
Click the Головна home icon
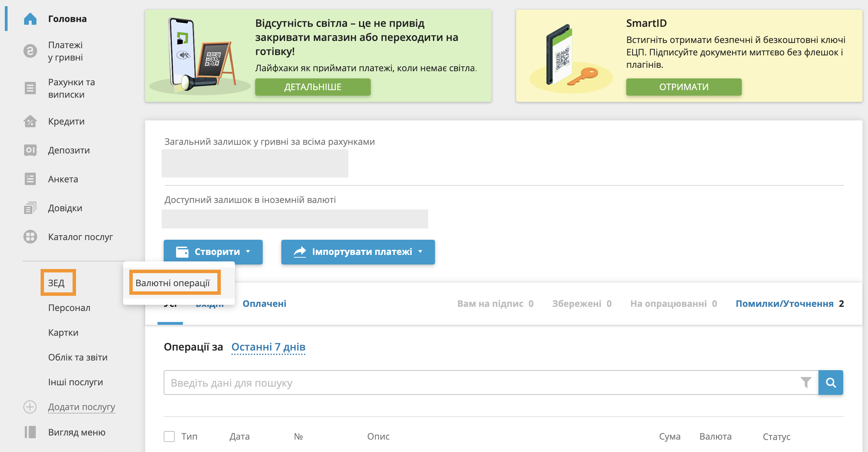(30, 19)
